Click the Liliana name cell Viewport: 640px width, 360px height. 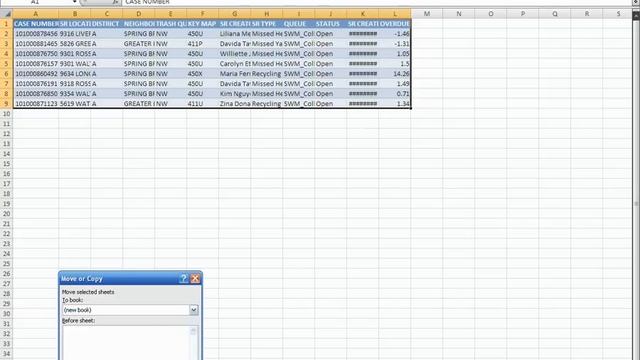[x=235, y=33]
